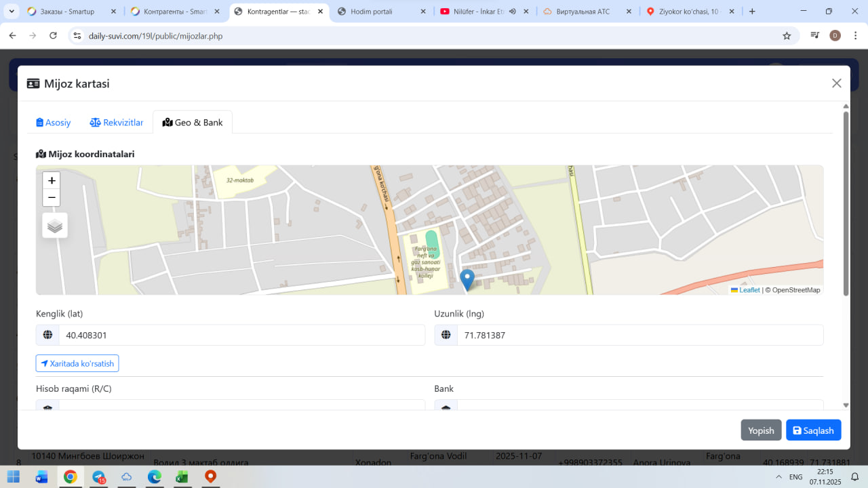Switch to the Rekvizitlar tab
868x488 pixels.
coord(117,123)
